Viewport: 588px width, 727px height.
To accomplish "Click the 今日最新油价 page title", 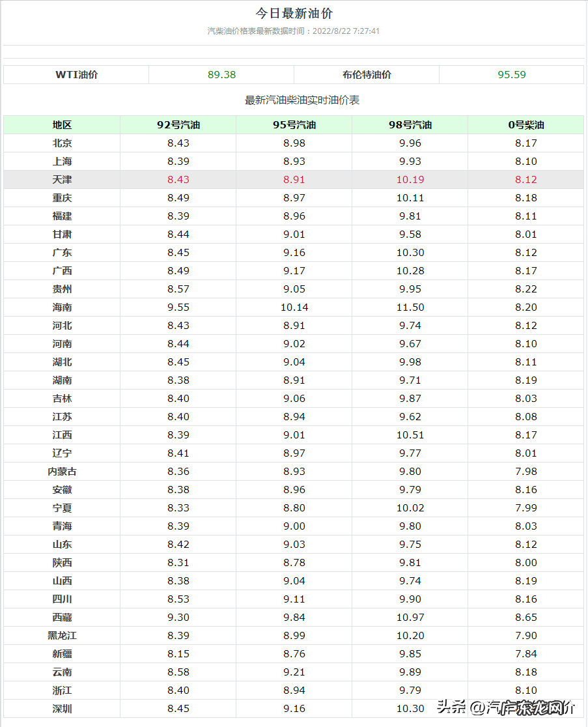I will pyautogui.click(x=294, y=14).
